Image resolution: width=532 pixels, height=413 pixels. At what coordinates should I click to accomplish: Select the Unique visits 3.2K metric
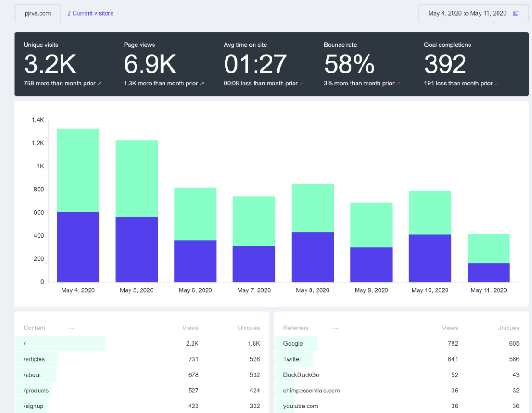coord(63,64)
